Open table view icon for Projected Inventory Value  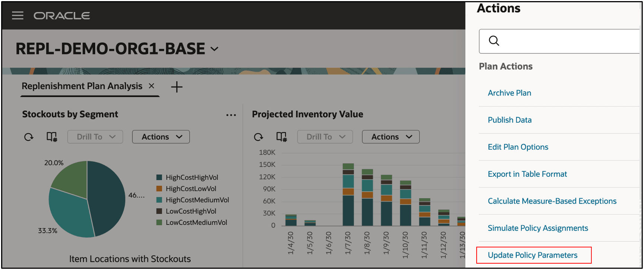282,137
